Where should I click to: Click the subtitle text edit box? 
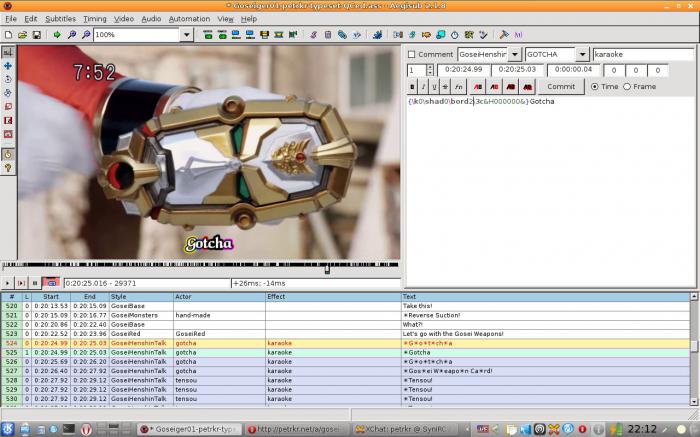point(550,191)
